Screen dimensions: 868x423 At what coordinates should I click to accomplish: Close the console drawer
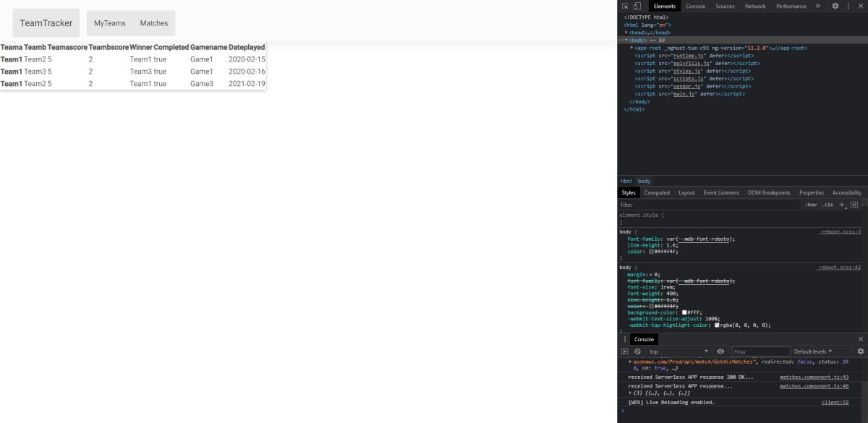coord(860,339)
